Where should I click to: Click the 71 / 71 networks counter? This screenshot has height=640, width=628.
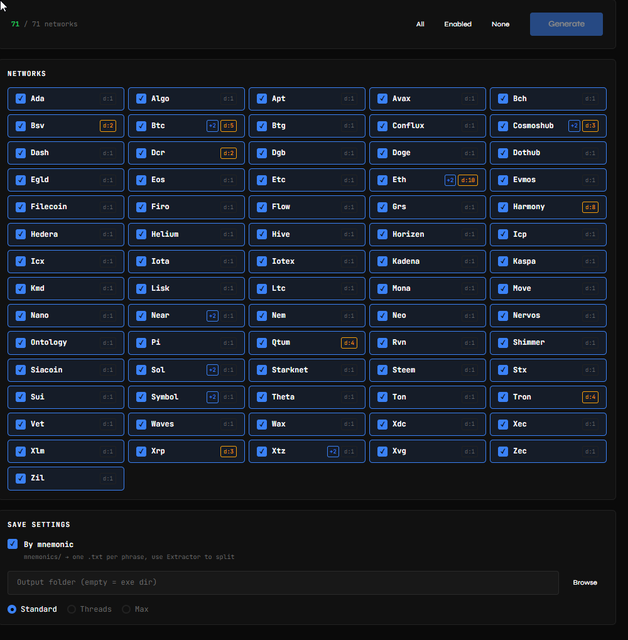click(x=44, y=24)
